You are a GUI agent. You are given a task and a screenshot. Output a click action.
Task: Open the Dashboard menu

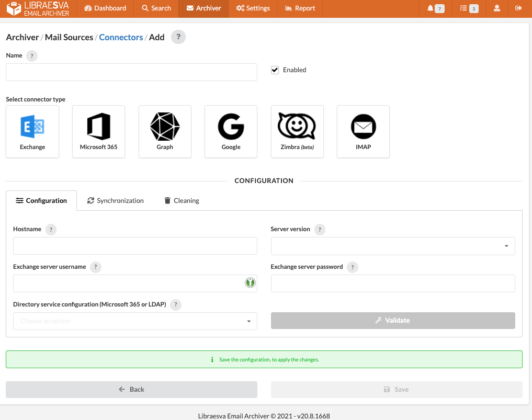pyautogui.click(x=105, y=8)
